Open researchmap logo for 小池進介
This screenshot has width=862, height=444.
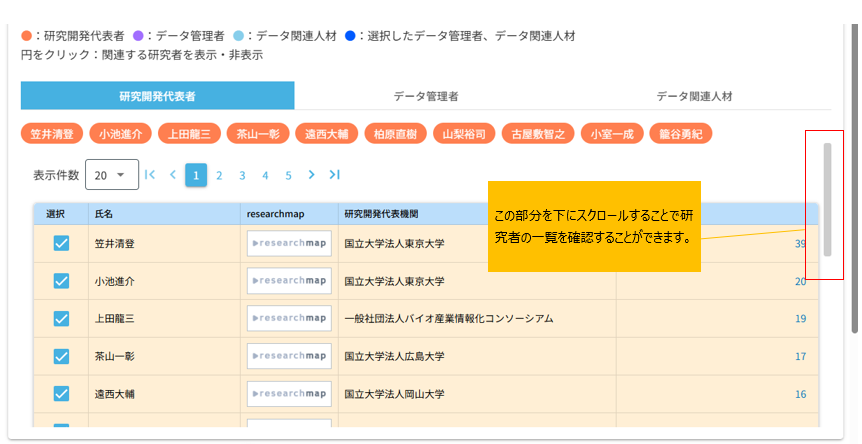[289, 281]
